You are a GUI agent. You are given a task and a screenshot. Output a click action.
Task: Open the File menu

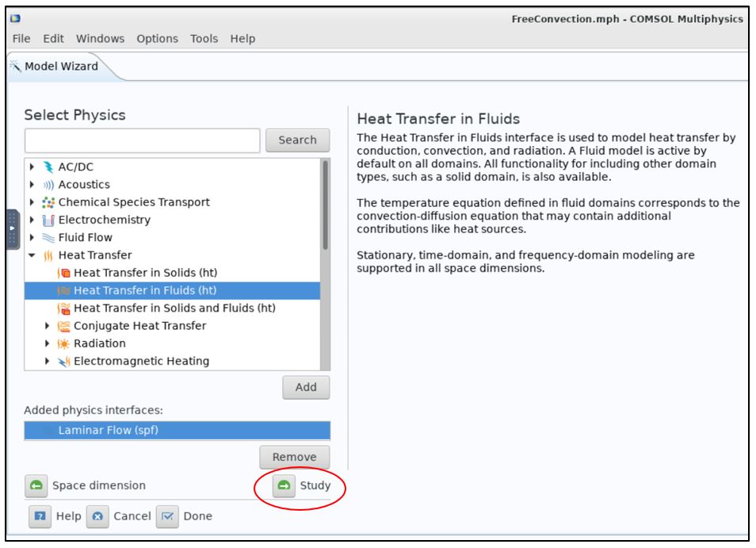[x=21, y=39]
